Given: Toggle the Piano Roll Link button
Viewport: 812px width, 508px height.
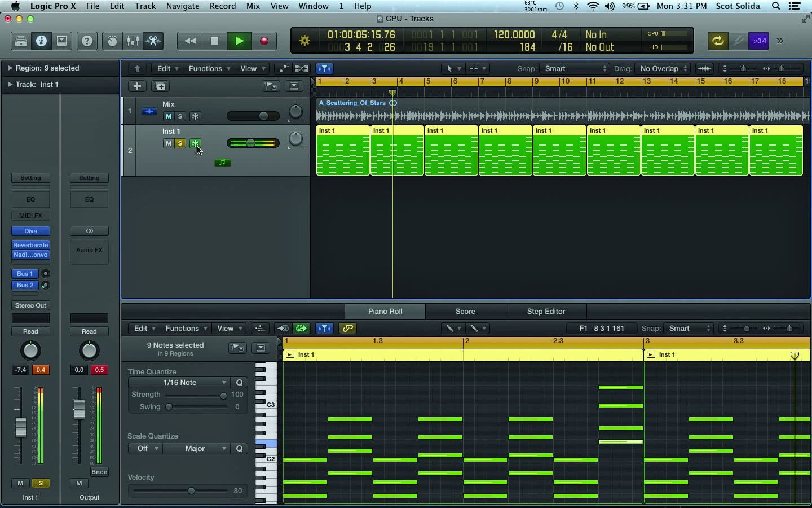Looking at the screenshot, I should pos(347,328).
